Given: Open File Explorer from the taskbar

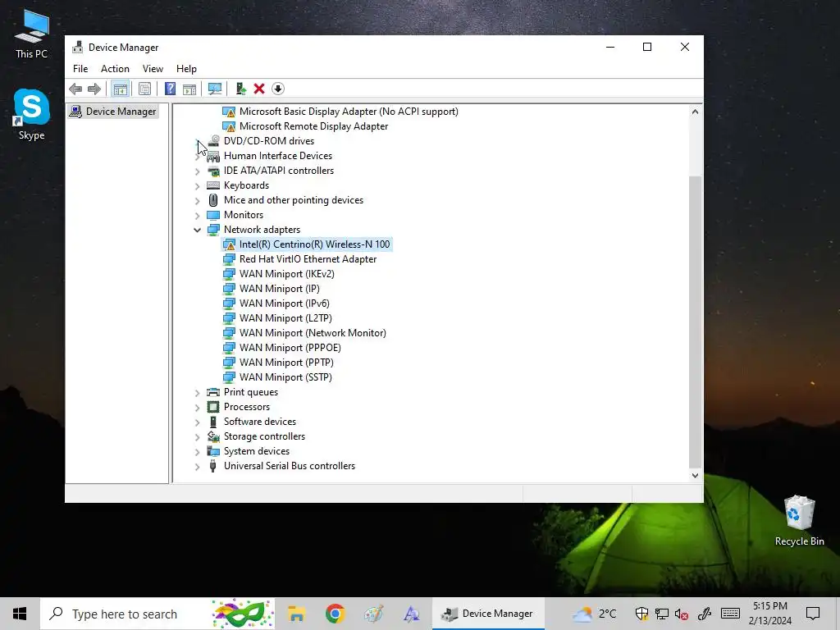Looking at the screenshot, I should (x=296, y=614).
